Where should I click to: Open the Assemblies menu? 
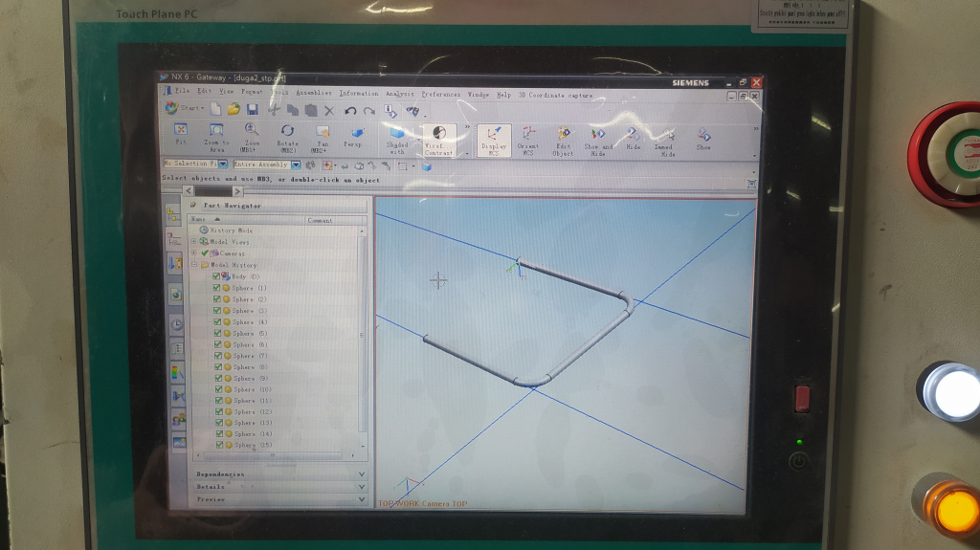coord(313,93)
